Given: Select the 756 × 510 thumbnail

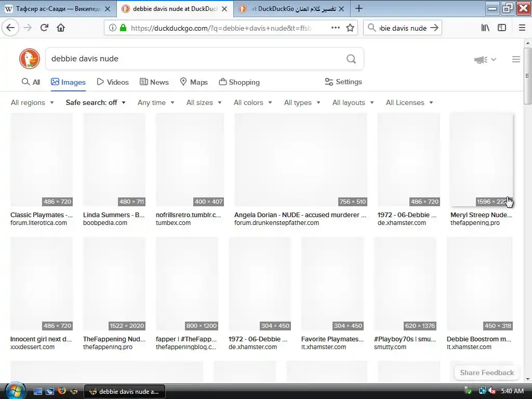Looking at the screenshot, I should point(301,159).
